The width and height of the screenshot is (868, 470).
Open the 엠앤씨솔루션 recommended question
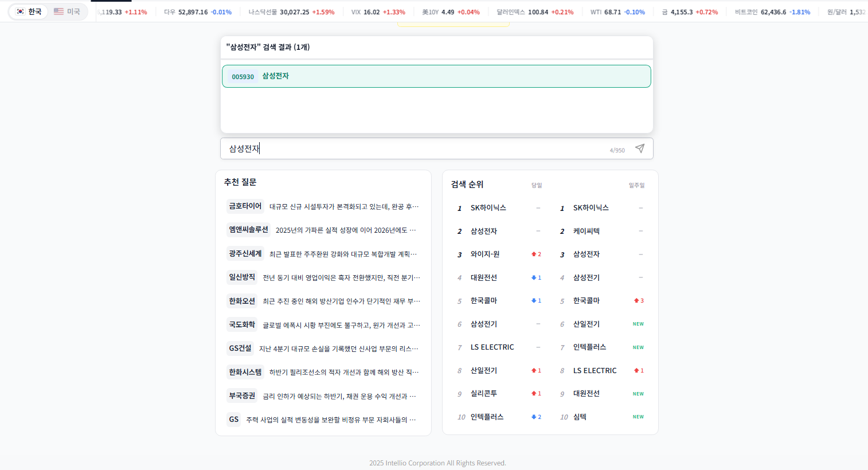[323, 230]
